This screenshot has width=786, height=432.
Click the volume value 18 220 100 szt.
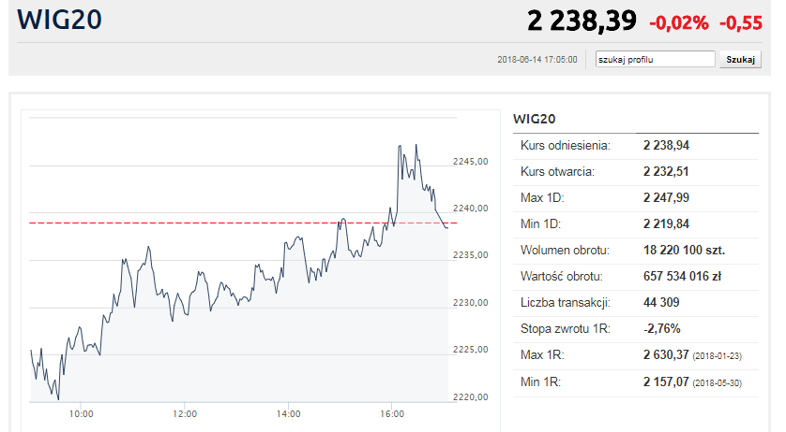click(x=684, y=250)
